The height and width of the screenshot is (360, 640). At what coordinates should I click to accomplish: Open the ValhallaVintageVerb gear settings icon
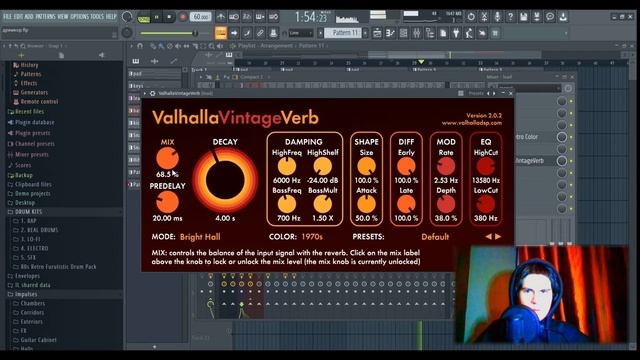point(152,93)
